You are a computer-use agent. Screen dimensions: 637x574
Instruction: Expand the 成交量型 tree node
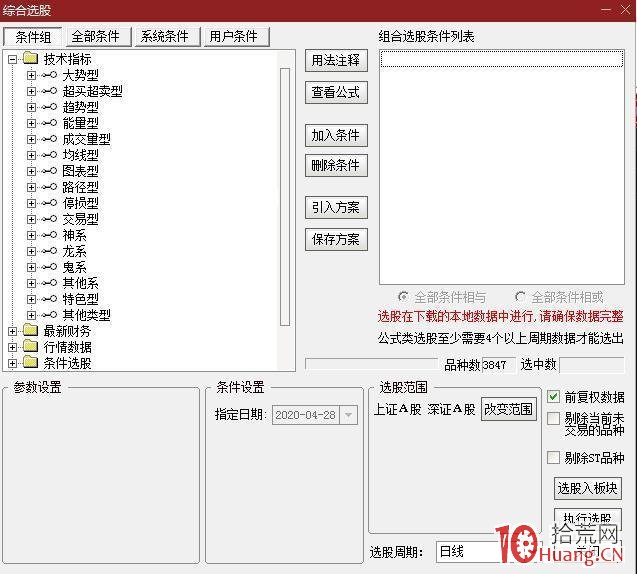click(x=31, y=139)
